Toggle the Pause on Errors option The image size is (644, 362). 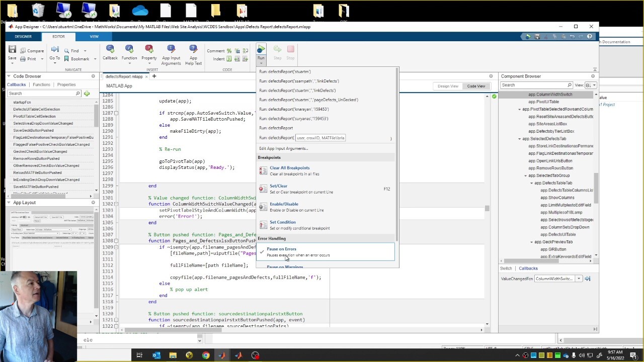click(281, 249)
